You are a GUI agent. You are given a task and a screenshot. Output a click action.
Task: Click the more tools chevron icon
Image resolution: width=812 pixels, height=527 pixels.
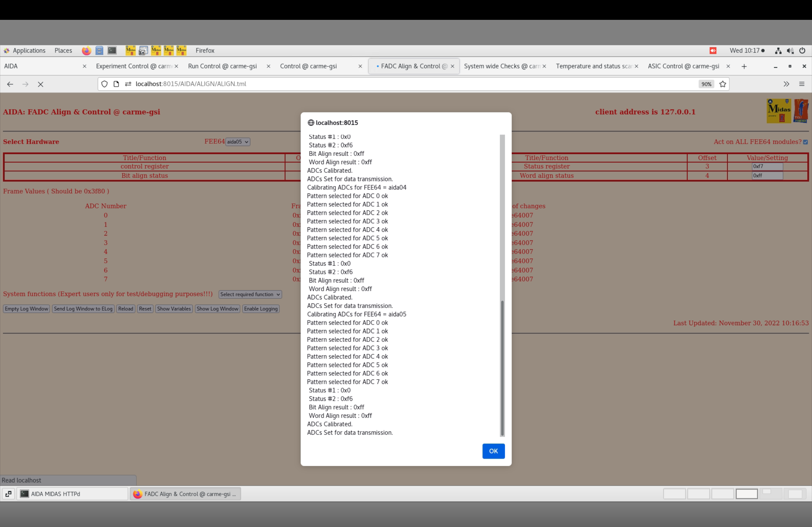(x=786, y=84)
